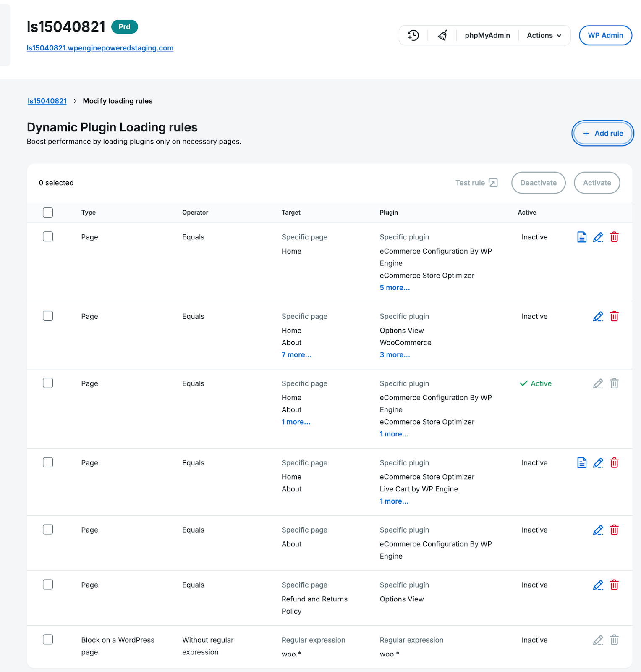The image size is (641, 672).
Task: Open the wpenginepoweredstaging.com site URL
Action: 100,48
